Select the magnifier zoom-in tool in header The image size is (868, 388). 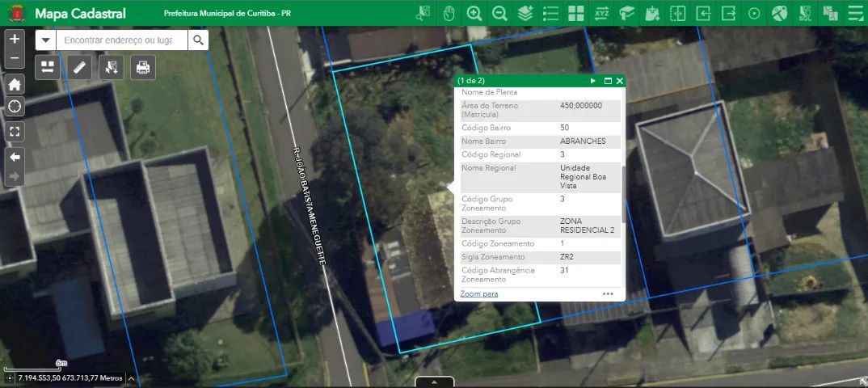(x=474, y=13)
